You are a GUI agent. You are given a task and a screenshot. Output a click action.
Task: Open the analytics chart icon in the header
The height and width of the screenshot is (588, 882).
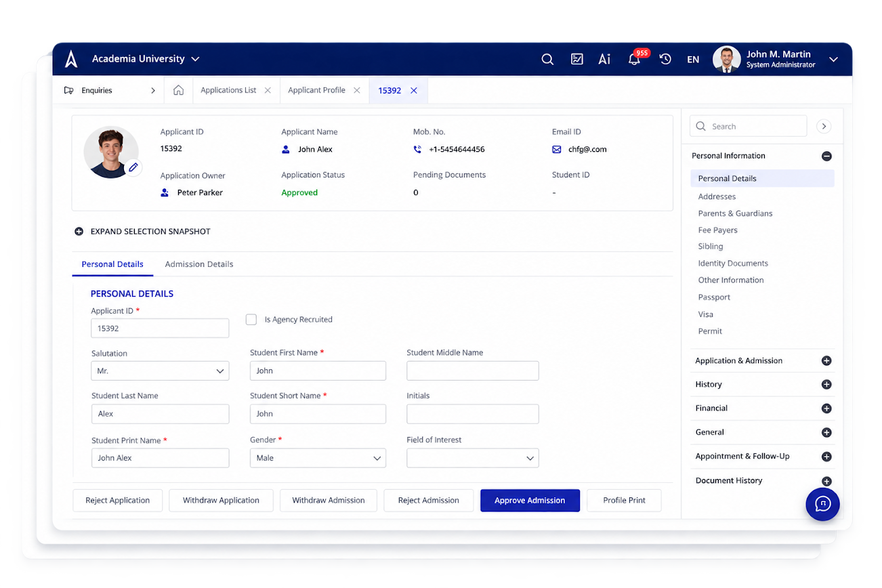tap(577, 60)
